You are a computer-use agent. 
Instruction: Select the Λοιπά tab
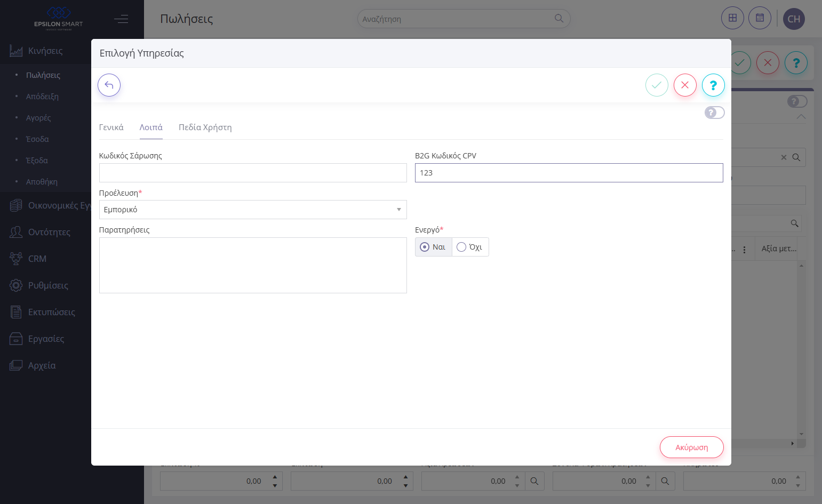click(x=151, y=127)
